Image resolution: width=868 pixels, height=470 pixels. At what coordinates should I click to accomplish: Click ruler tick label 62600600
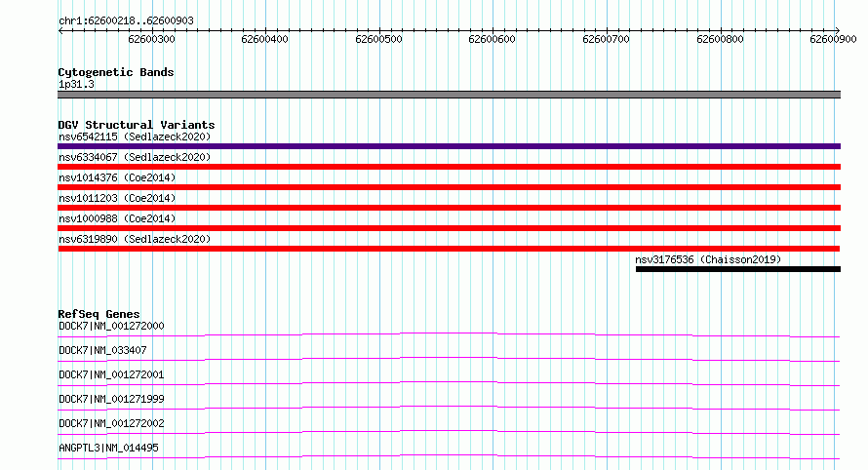pos(492,39)
